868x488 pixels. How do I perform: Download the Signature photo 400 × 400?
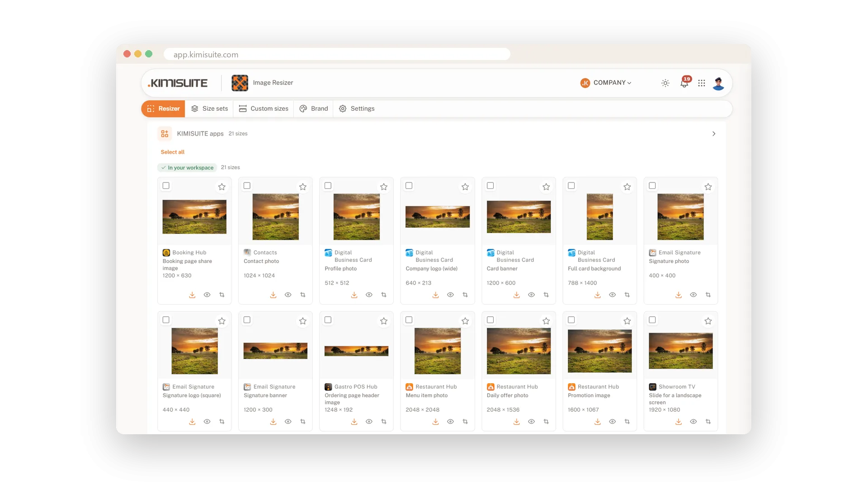click(x=679, y=295)
